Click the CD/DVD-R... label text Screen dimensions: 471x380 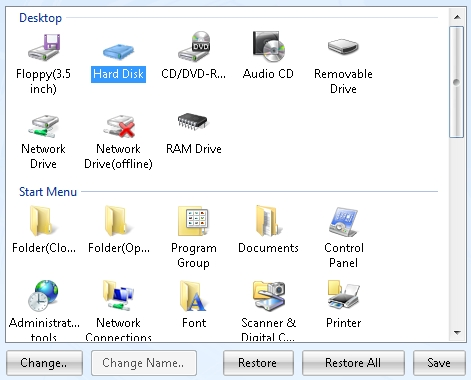(x=193, y=74)
